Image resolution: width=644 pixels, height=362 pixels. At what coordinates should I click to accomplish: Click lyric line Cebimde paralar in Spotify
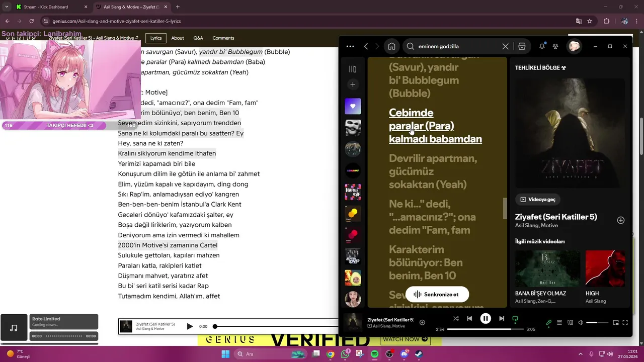pyautogui.click(x=435, y=126)
